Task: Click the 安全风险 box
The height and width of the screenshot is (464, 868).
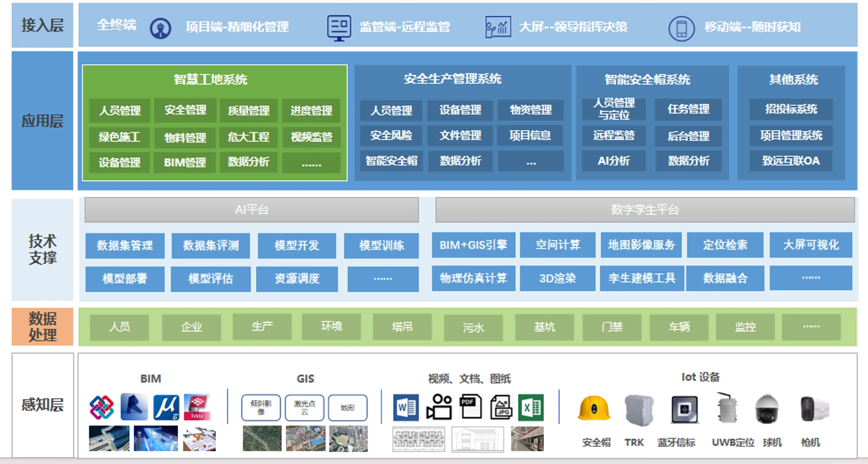Action: click(x=391, y=135)
